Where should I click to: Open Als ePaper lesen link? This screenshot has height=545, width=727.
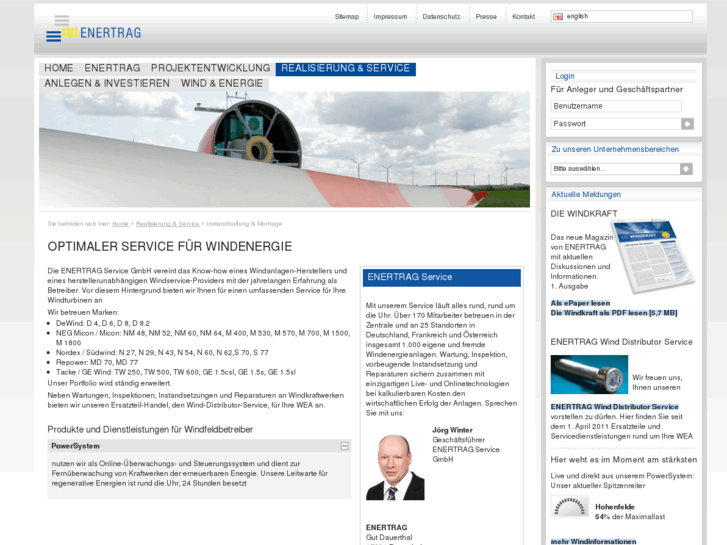pos(580,303)
